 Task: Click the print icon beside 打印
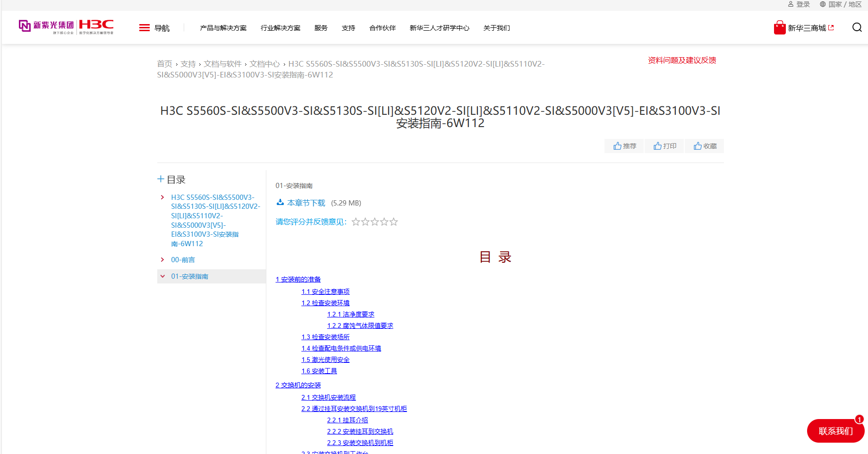657,146
